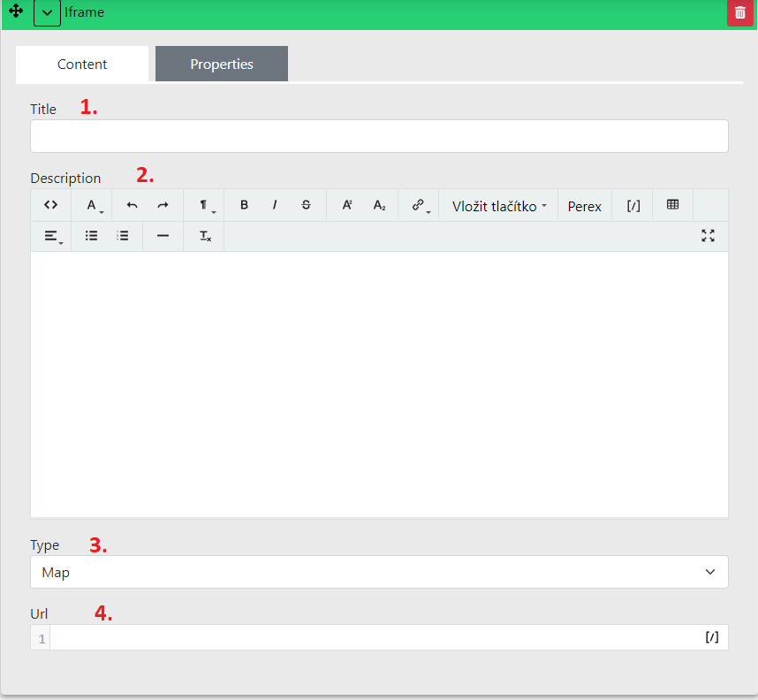Apply superscript to text

click(x=347, y=205)
